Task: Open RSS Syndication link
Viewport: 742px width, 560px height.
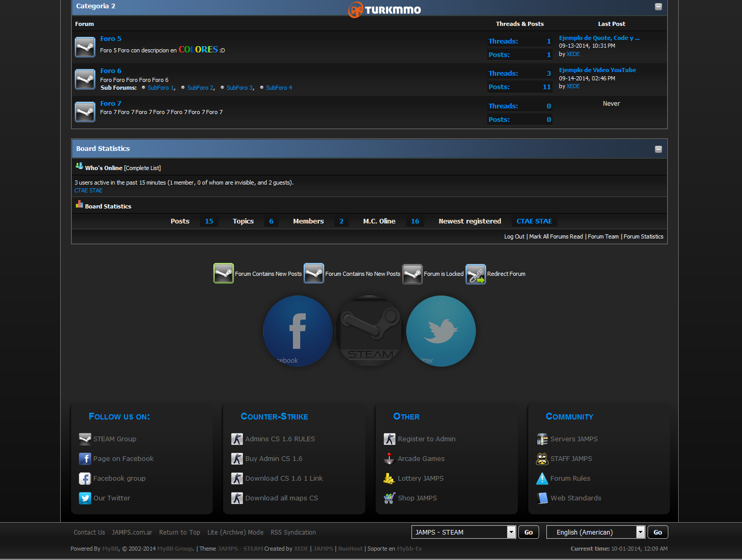Action: pyautogui.click(x=293, y=533)
